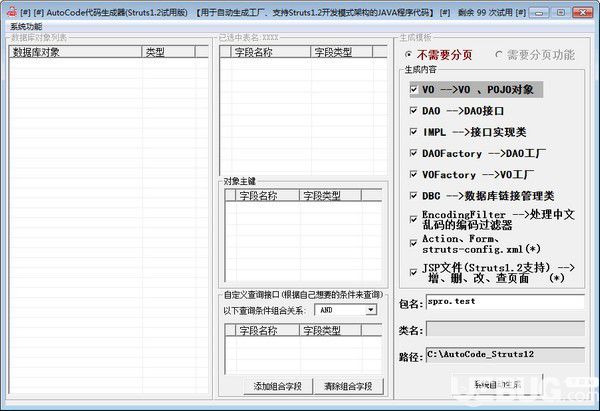Close the AutoCode window

pos(583,12)
